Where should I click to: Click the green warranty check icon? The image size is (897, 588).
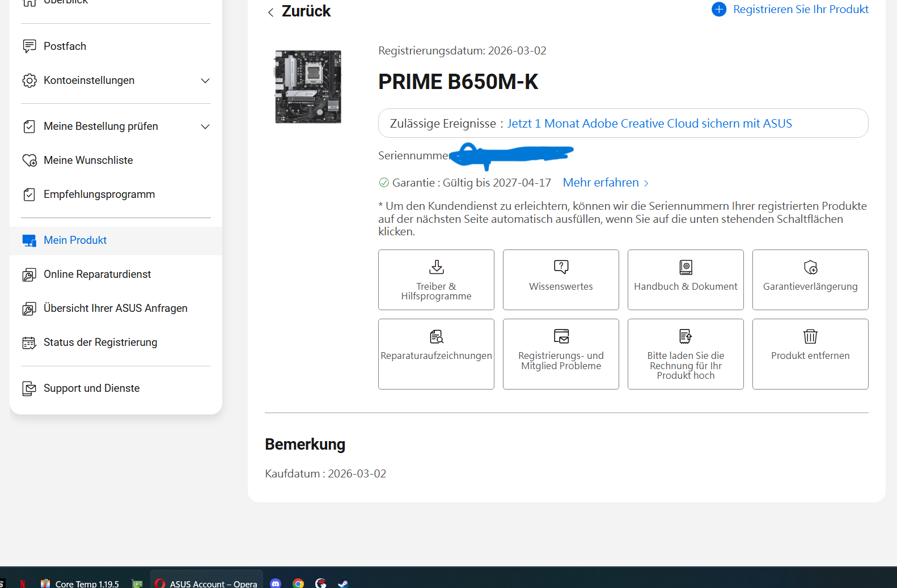point(384,183)
